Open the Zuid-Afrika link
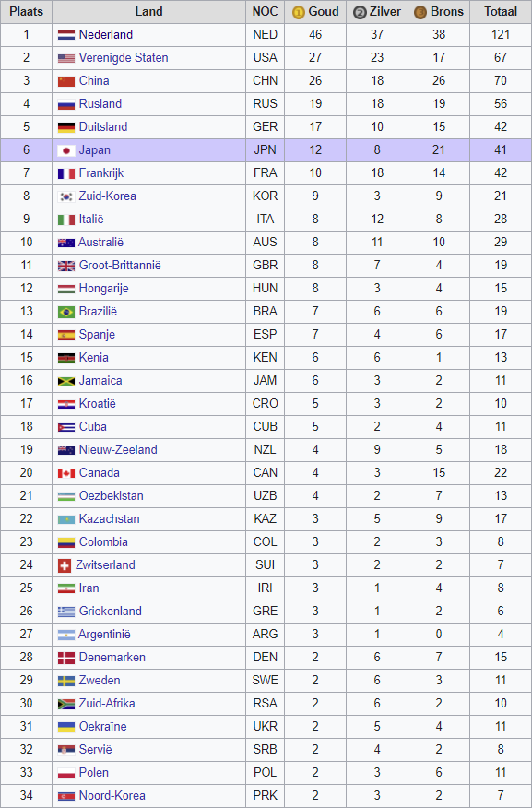This screenshot has width=532, height=808. (x=107, y=704)
